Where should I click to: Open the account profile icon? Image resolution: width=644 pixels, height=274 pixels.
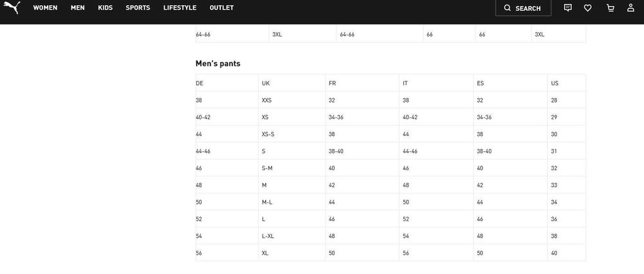[x=630, y=7]
